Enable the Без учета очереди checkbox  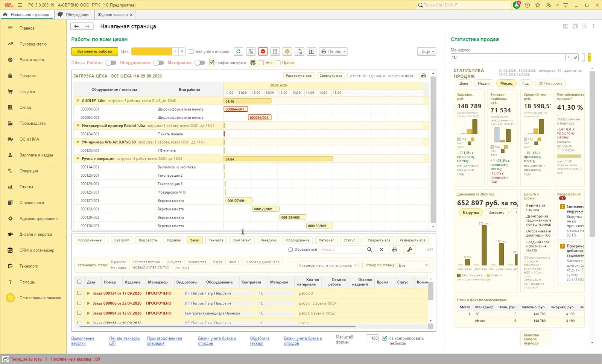(x=191, y=52)
